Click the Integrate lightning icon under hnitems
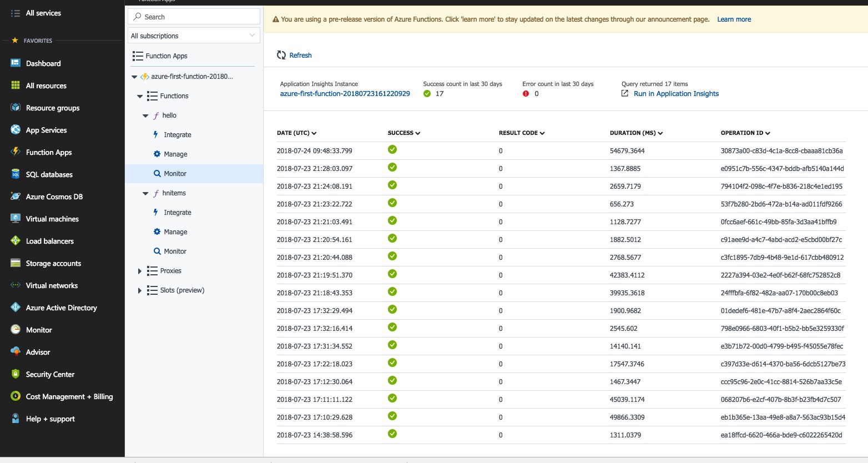Viewport: 868px width, 463px height. tap(156, 212)
